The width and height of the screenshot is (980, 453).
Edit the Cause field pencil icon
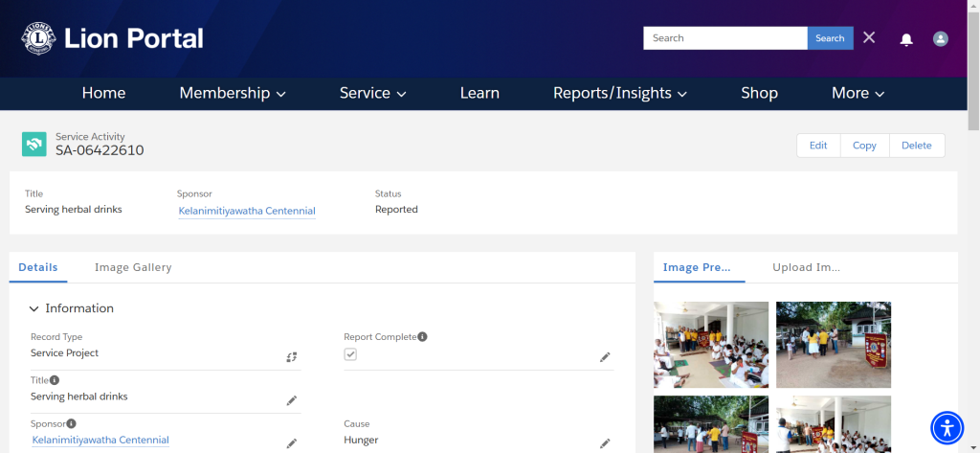605,443
